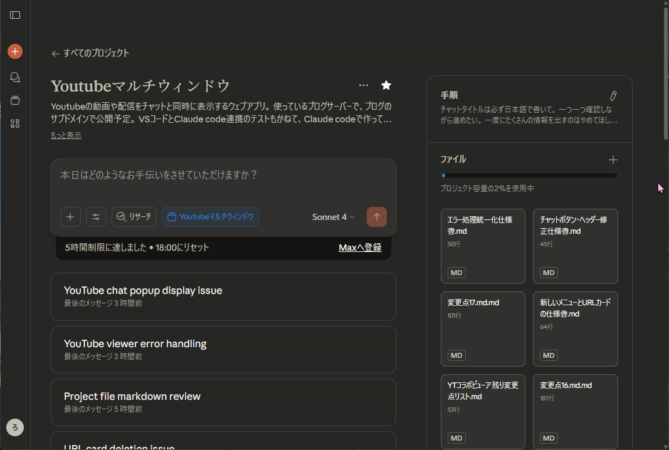Go back to すべてのプロジェクト
669x450 pixels.
90,53
